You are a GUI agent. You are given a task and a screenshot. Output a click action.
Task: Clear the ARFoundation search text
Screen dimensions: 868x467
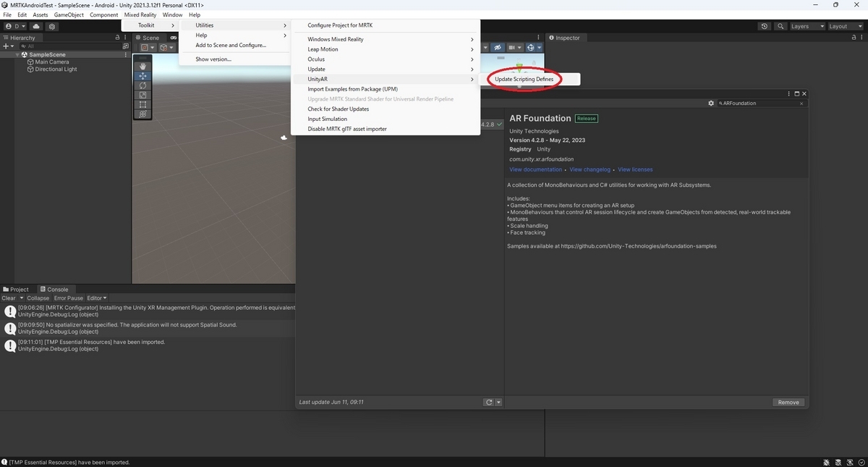pyautogui.click(x=801, y=104)
